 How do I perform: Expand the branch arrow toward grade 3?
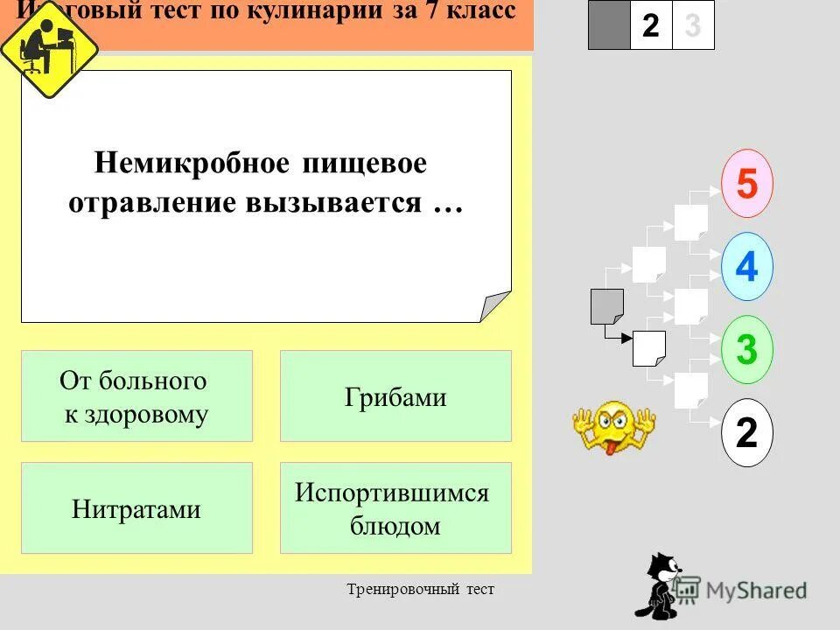711,347
